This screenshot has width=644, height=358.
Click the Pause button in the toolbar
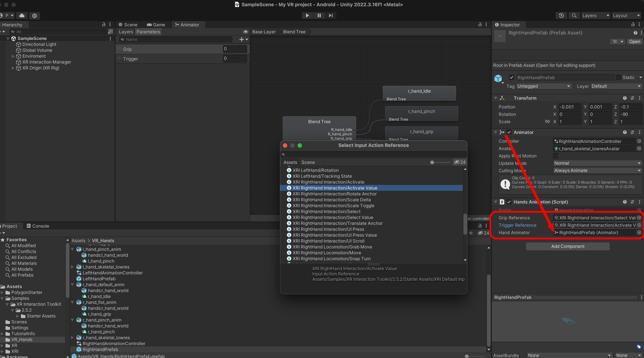(319, 15)
